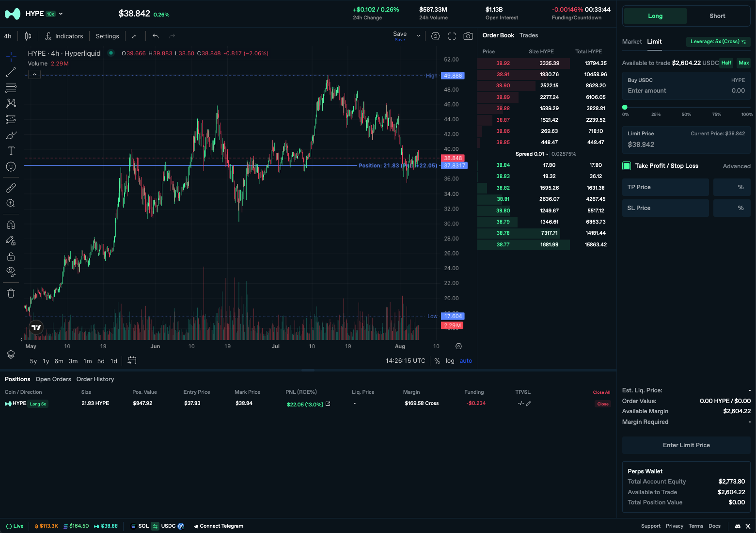Open the object tree layers icon
This screenshot has height=533, width=756.
pyautogui.click(x=11, y=355)
